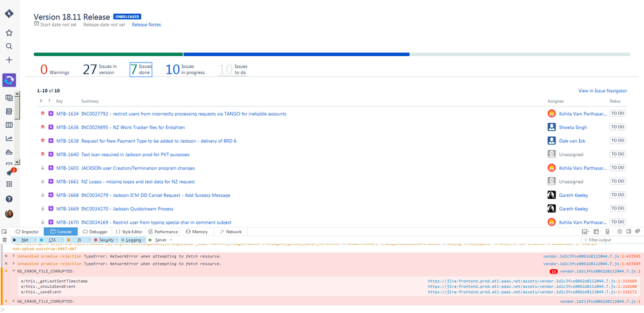This screenshot has height=313, width=644.
Task: Open assignee Shweta Singh link
Action: (x=573, y=127)
